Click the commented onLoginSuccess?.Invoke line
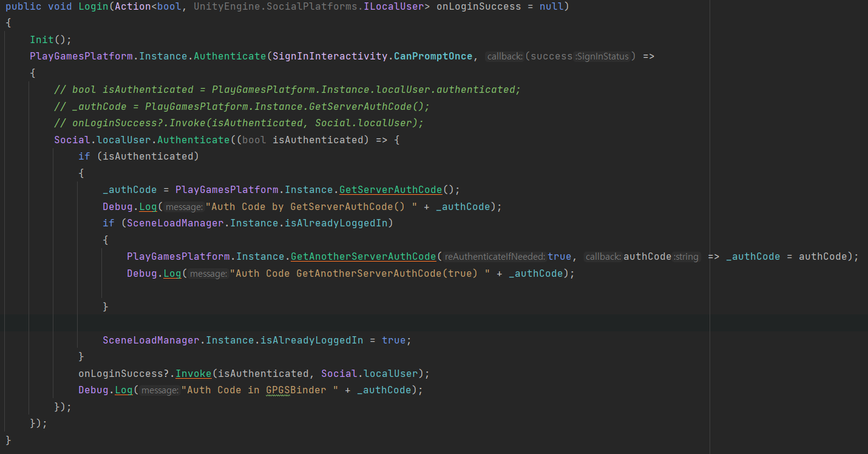The height and width of the screenshot is (454, 868). [239, 123]
